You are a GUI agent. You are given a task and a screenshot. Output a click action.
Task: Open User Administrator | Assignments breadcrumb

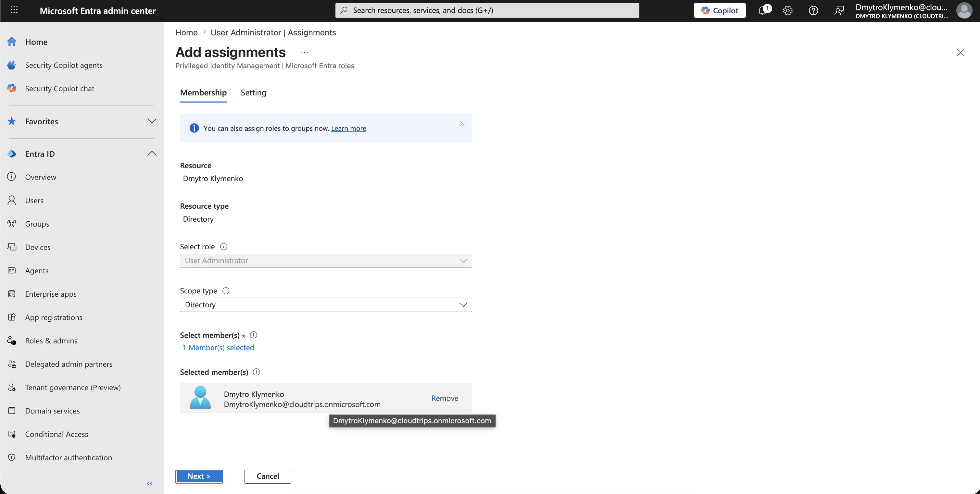273,32
